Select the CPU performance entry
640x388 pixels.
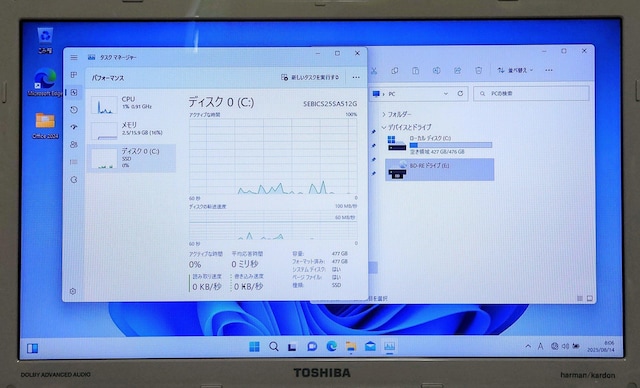click(x=131, y=105)
